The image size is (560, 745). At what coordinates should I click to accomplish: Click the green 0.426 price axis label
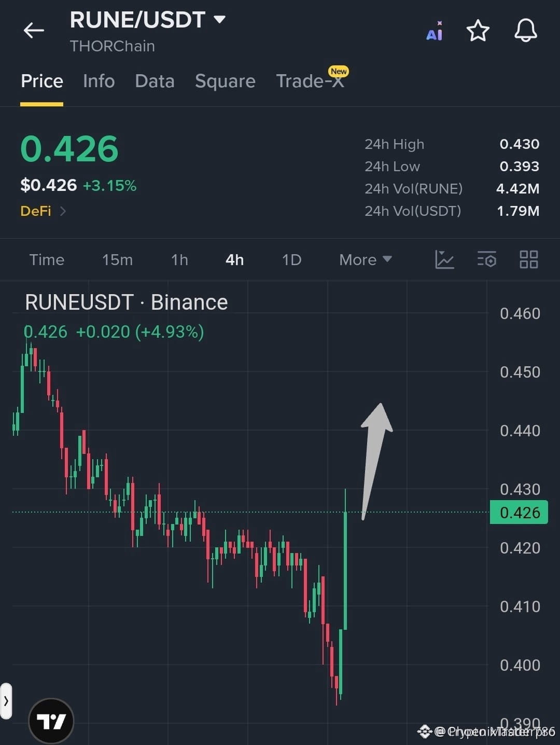[519, 513]
